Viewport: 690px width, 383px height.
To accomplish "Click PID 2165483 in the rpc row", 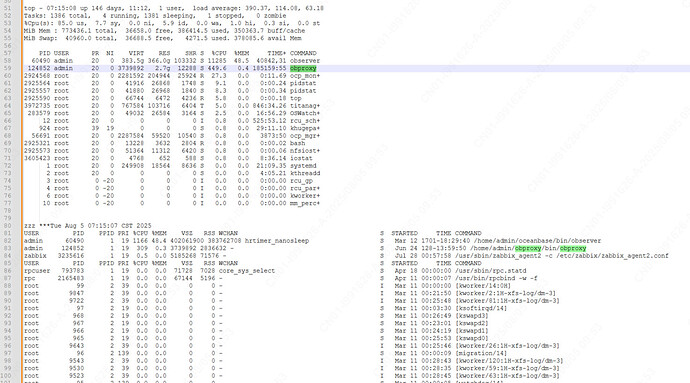I will click(x=71, y=278).
